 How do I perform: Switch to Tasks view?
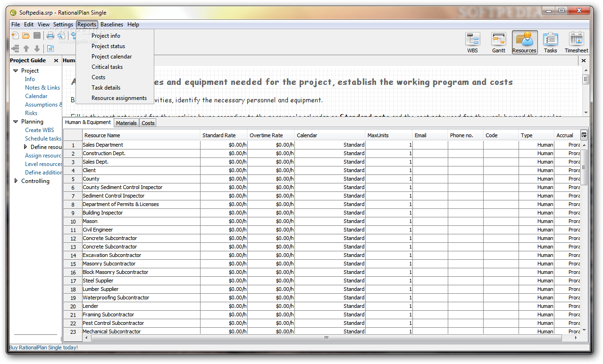tap(551, 42)
